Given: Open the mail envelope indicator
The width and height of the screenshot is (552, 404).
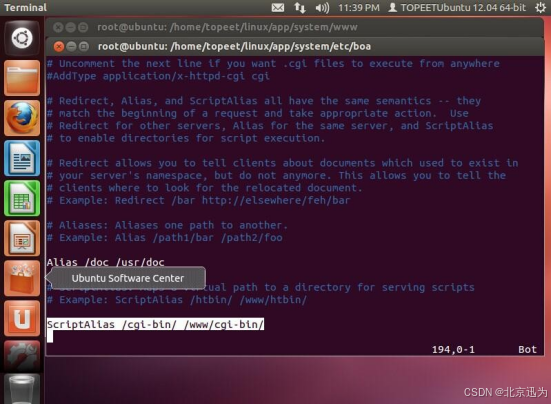Looking at the screenshot, I should point(278,7).
